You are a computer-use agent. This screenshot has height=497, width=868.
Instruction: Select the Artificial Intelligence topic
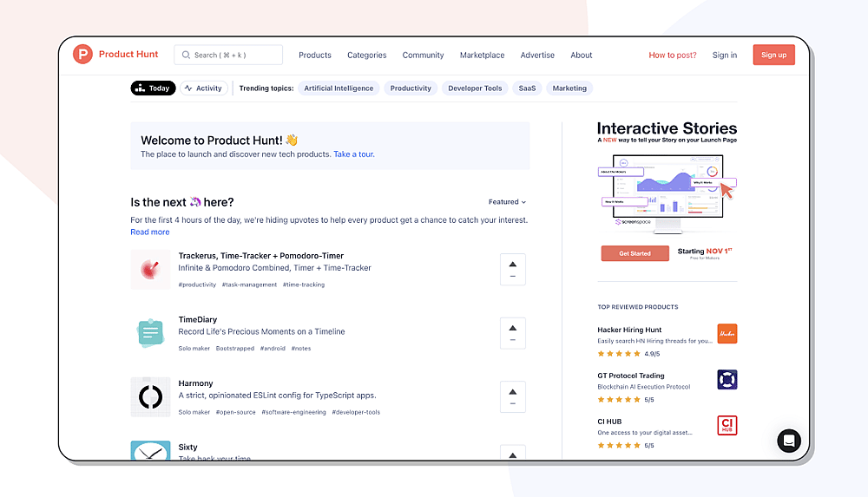tap(339, 88)
